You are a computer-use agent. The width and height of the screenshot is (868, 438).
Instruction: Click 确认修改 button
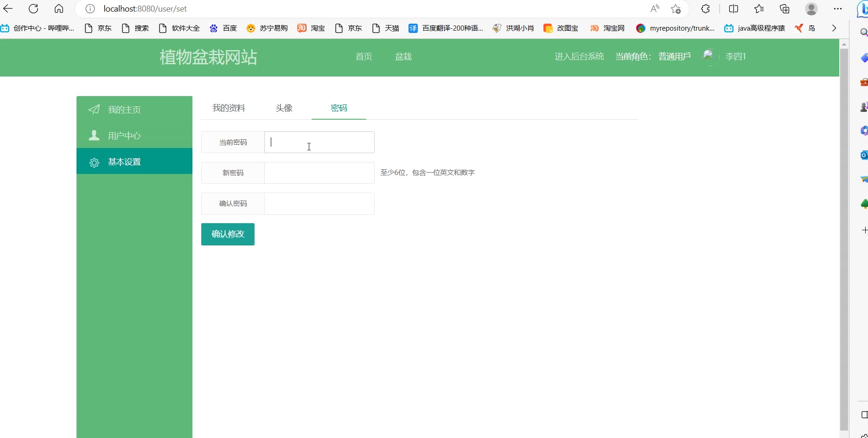coord(228,234)
